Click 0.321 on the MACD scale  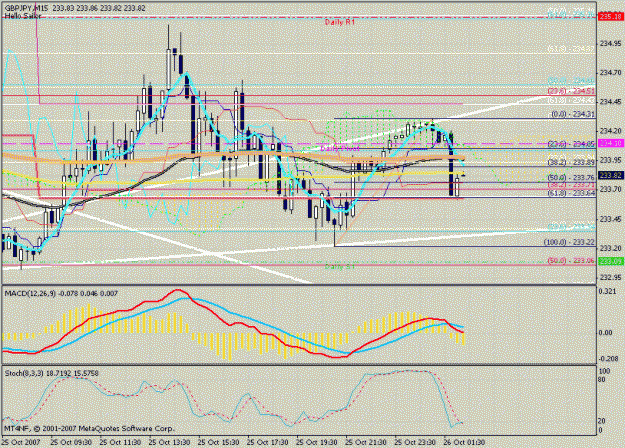[x=607, y=291]
